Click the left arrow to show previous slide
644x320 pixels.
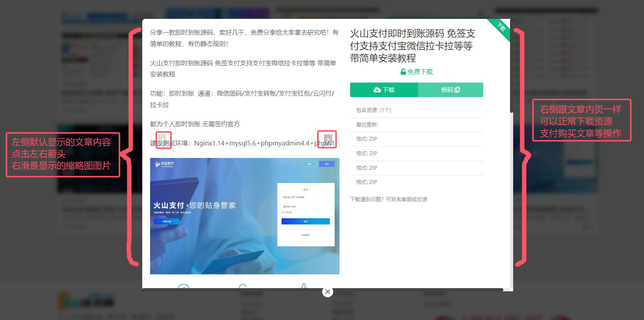[x=162, y=140]
